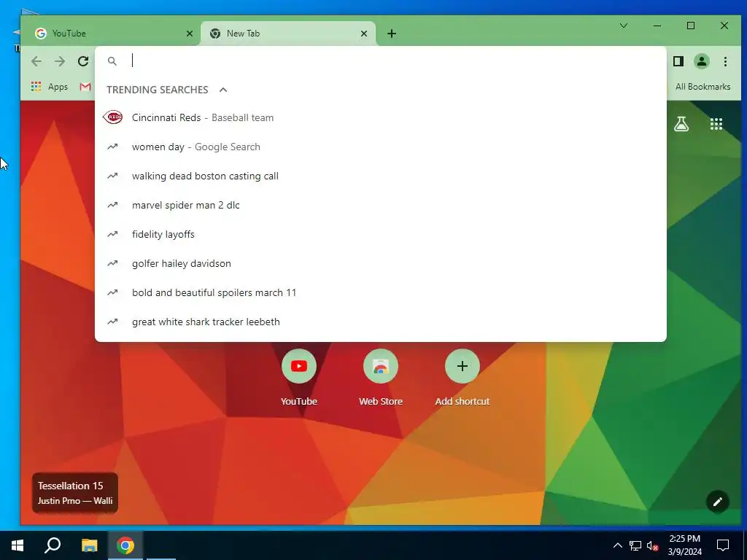This screenshot has width=747, height=560.
Task: Open the YouTube shortcut tile
Action: pyautogui.click(x=298, y=378)
